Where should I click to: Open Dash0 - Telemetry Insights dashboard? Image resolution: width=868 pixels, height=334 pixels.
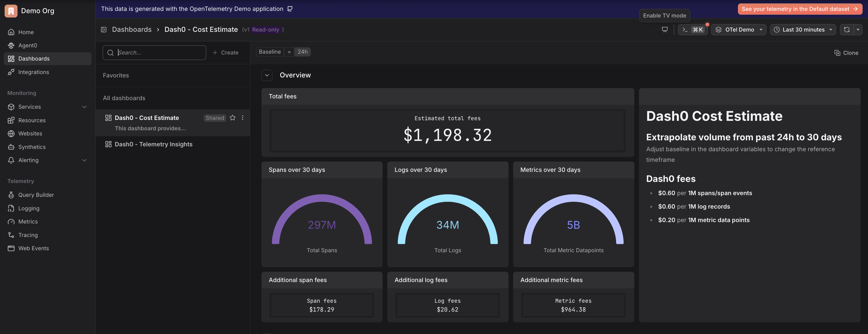click(x=153, y=144)
